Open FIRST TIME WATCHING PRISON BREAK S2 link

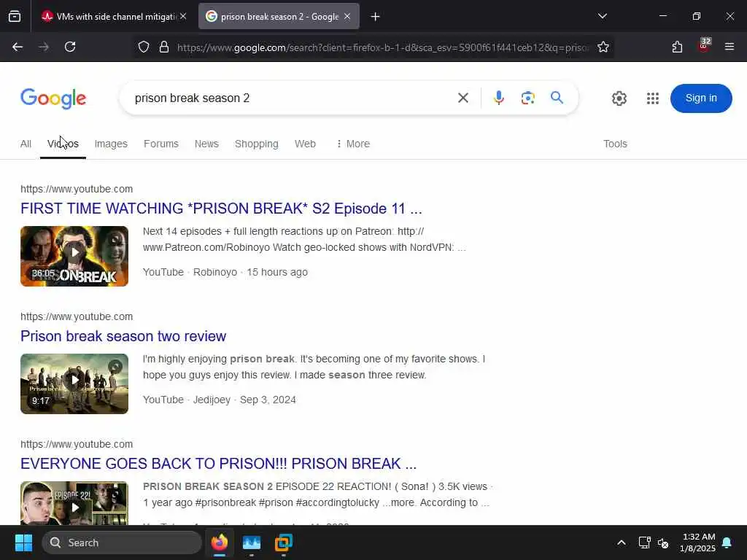click(221, 209)
